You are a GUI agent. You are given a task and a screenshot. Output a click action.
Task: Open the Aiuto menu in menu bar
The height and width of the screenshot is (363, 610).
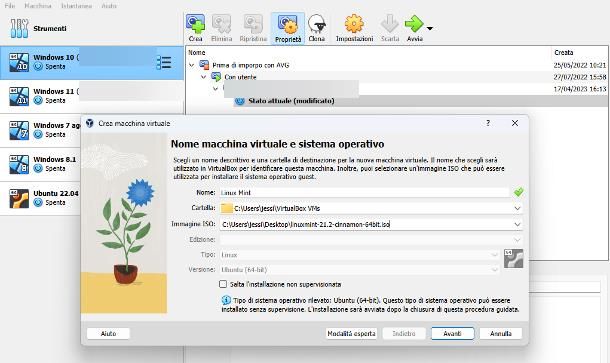109,6
